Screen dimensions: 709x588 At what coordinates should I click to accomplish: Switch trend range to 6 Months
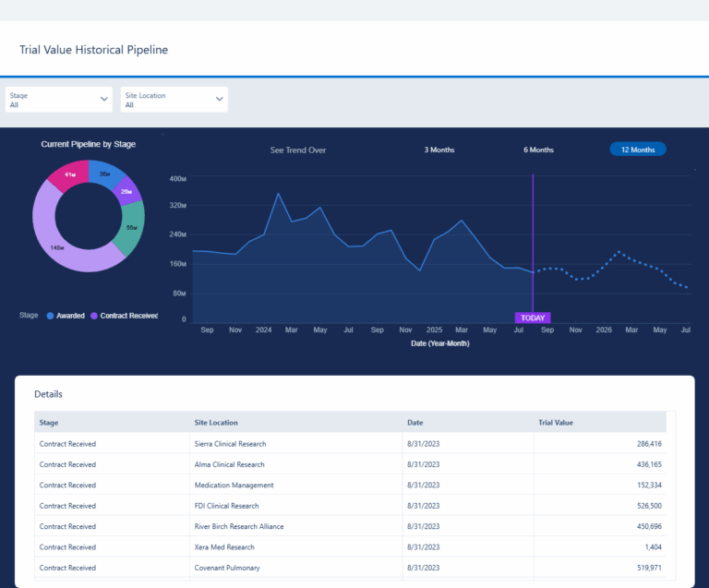538,150
